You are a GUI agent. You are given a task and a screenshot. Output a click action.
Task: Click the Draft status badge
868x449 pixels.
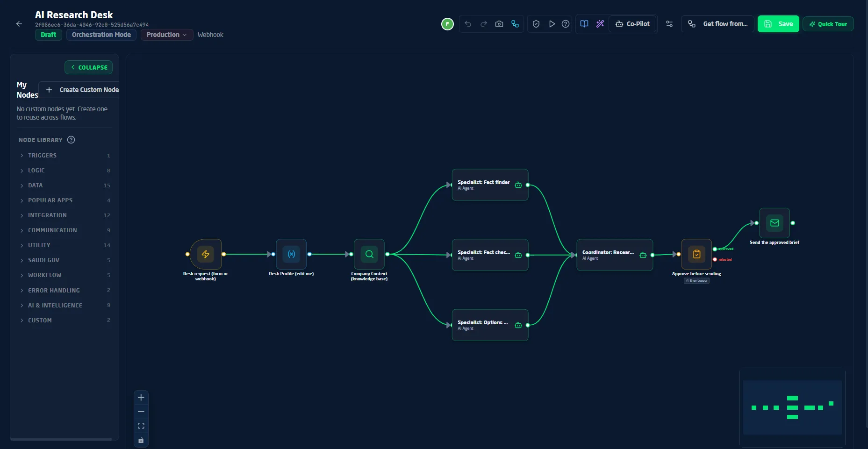point(49,35)
